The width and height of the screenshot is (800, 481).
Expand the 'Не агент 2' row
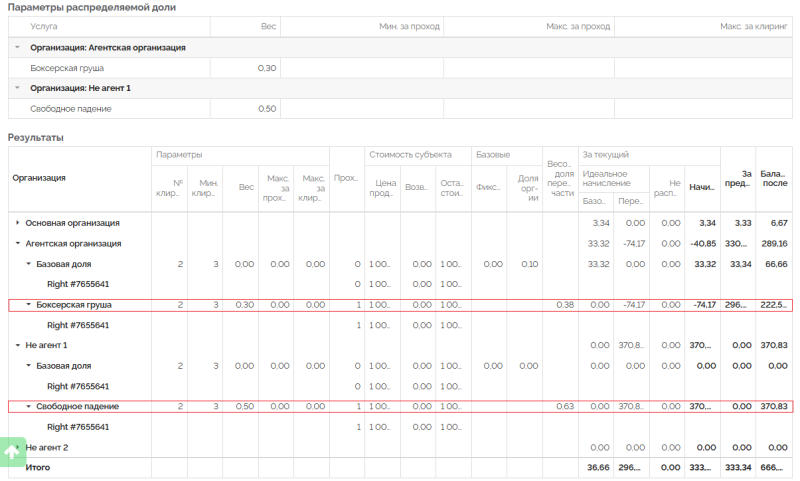click(x=17, y=447)
